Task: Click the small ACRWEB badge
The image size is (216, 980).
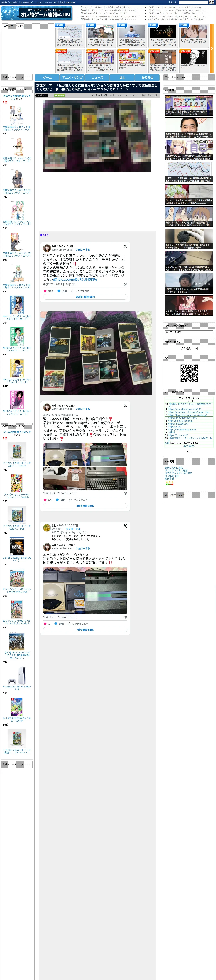Action: 189,452
